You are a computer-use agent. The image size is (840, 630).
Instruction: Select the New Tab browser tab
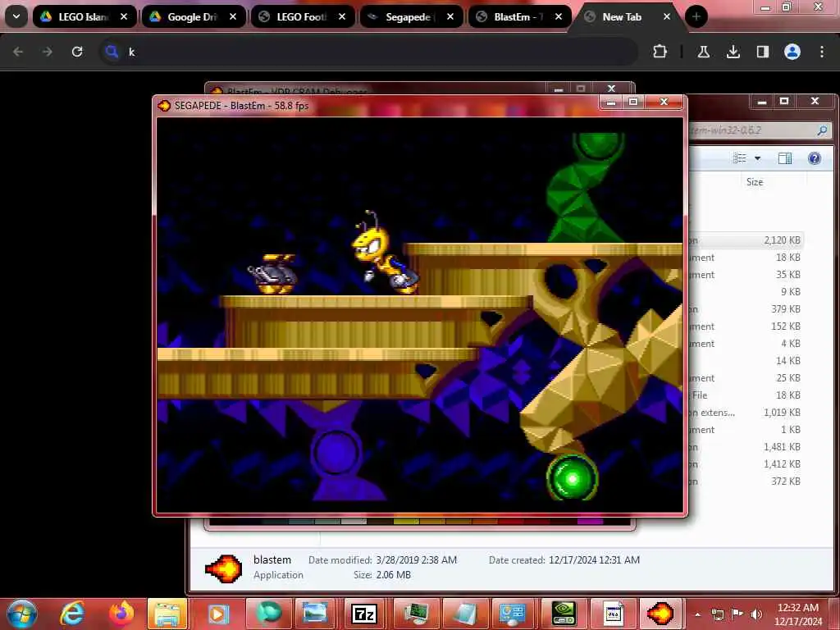click(x=628, y=16)
